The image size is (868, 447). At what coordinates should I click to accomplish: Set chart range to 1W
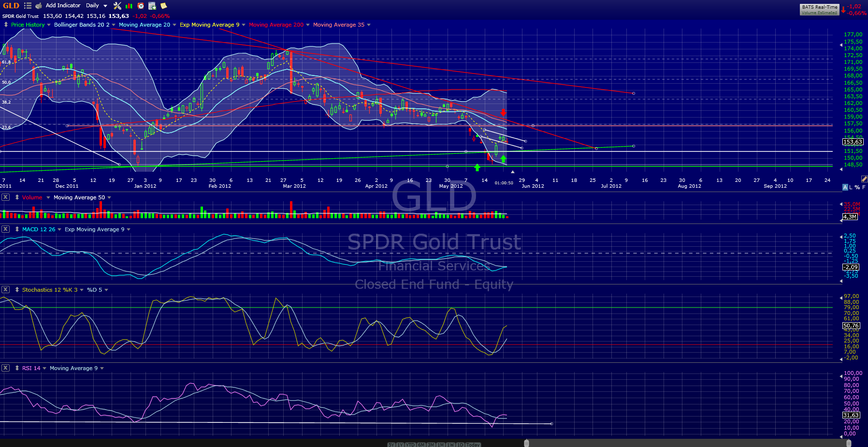(x=450, y=445)
